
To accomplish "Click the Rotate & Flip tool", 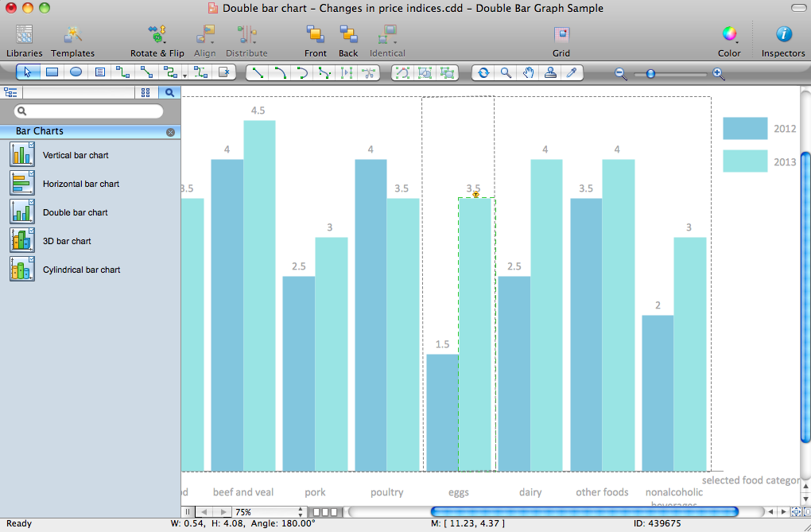I will click(x=157, y=41).
